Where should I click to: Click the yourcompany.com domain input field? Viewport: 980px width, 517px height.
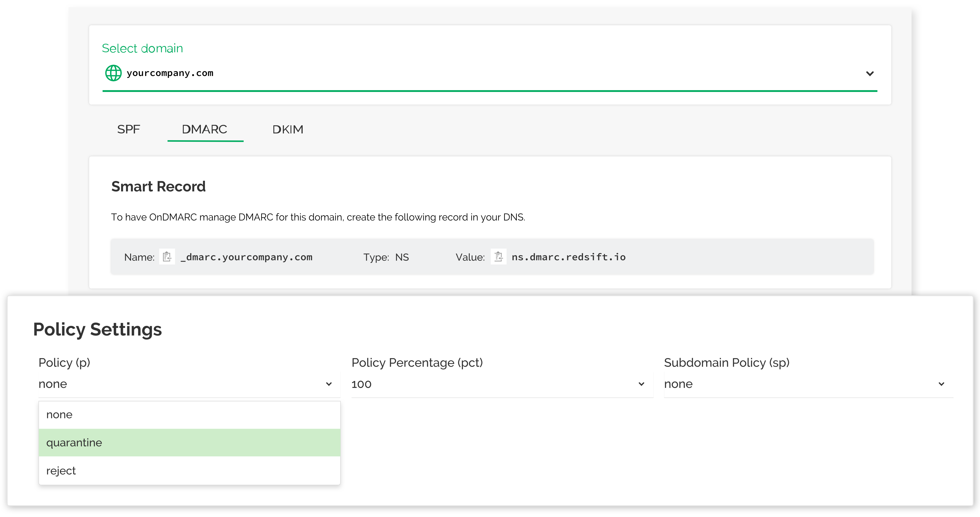tap(170, 73)
